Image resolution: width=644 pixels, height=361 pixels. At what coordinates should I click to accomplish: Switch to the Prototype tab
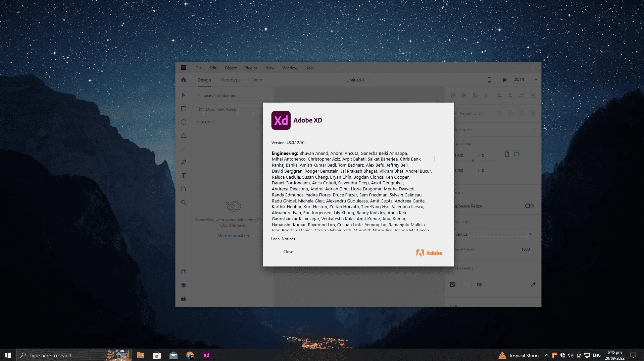231,80
